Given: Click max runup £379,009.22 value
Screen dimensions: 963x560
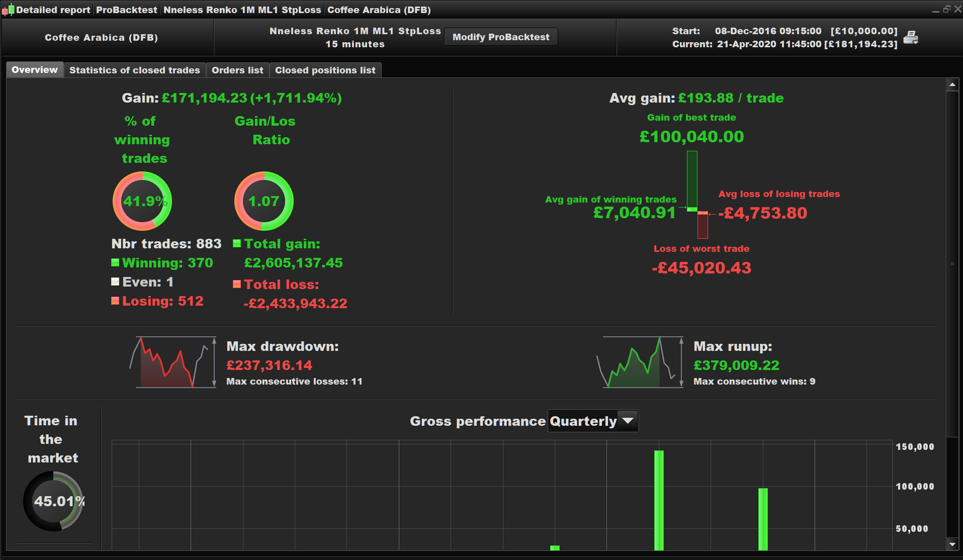Looking at the screenshot, I should tap(736, 365).
